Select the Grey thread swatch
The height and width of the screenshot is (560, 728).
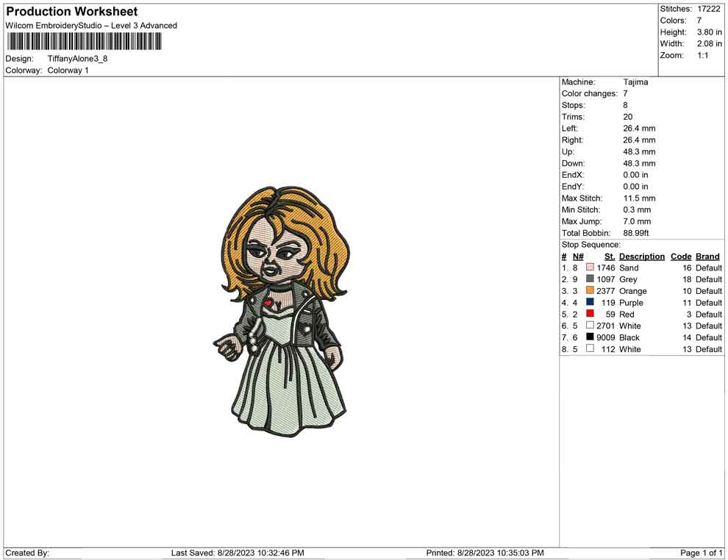590,279
